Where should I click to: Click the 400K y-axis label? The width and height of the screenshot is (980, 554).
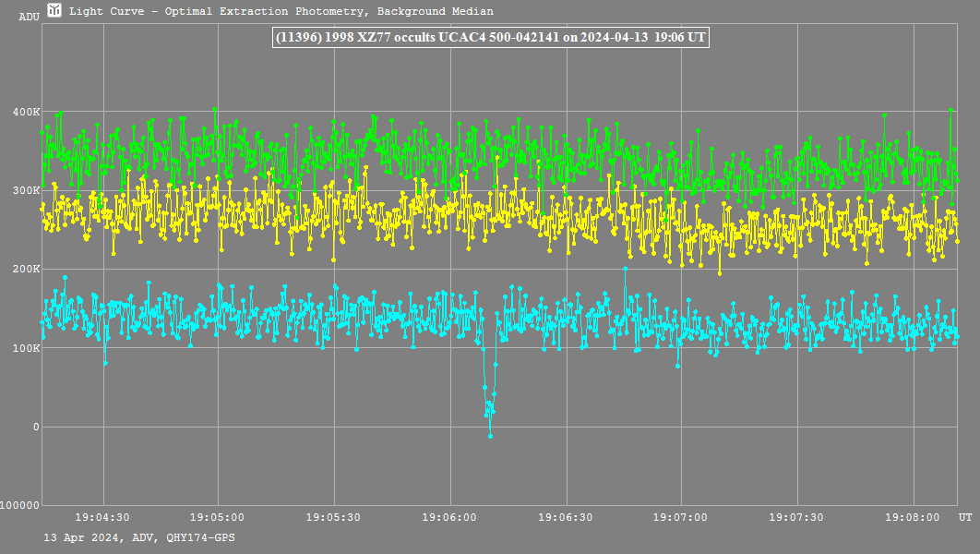[x=25, y=112]
